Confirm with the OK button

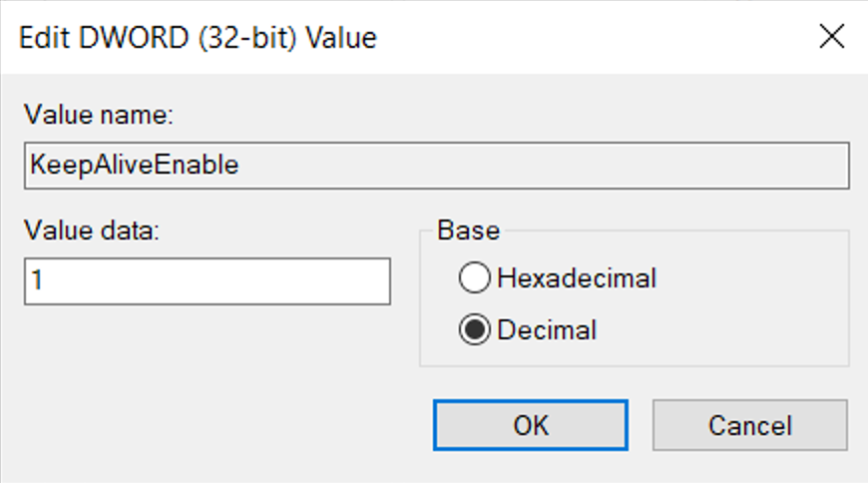click(530, 425)
